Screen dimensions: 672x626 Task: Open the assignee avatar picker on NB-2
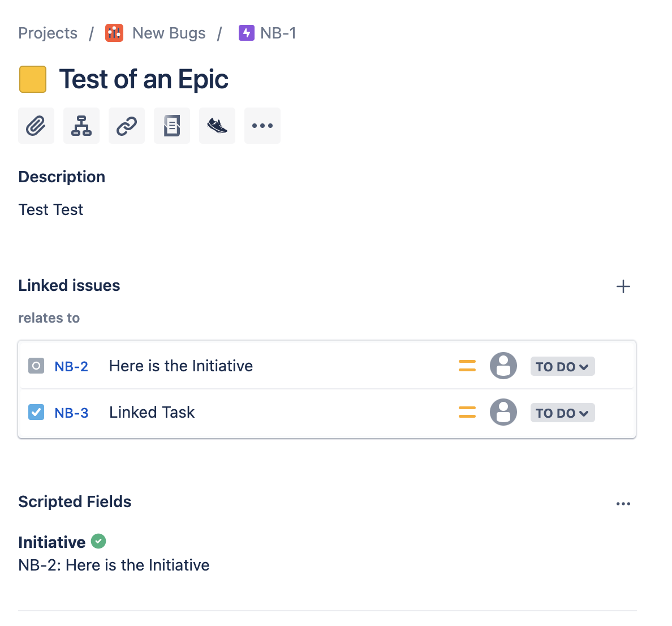(x=503, y=366)
